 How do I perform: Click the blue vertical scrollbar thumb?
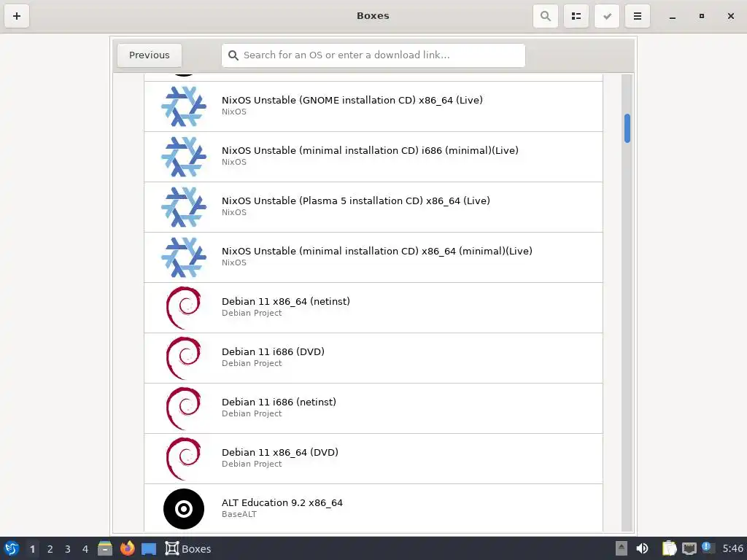tap(627, 128)
